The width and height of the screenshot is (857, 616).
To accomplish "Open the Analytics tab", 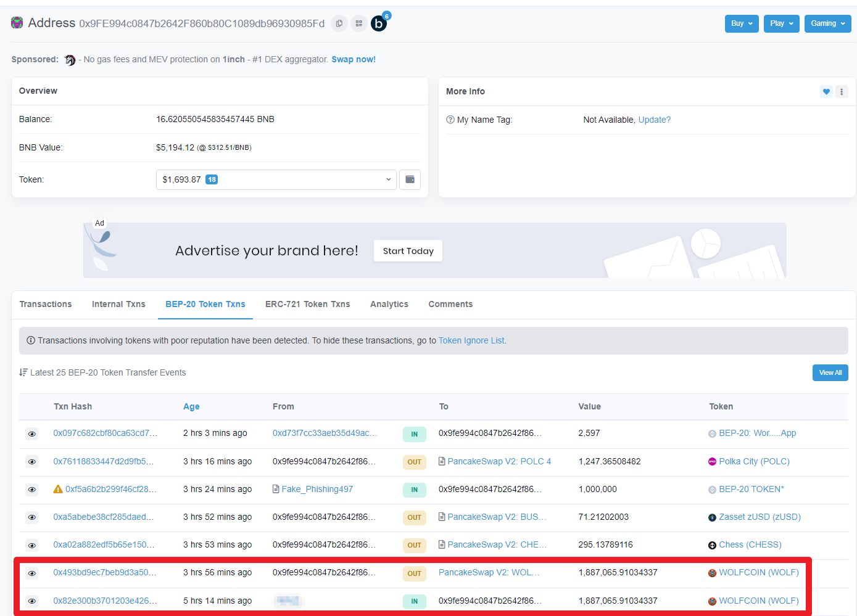I will coord(389,304).
